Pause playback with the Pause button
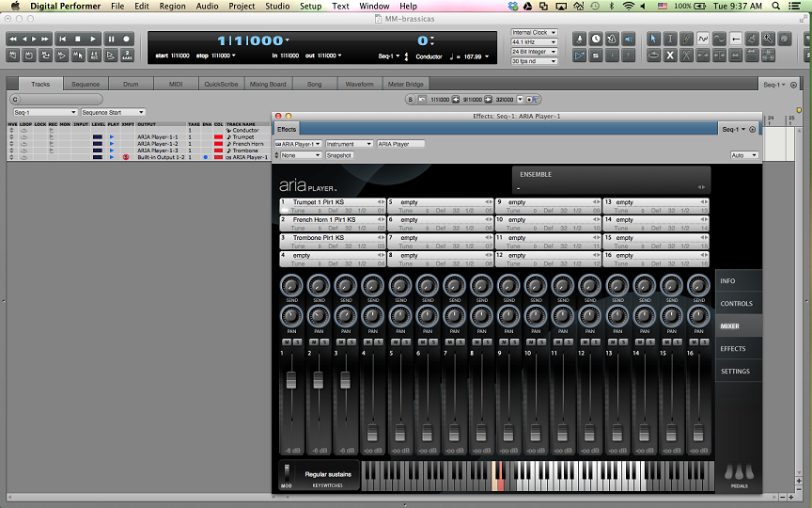Viewport: 812px width, 508px height. pos(111,39)
